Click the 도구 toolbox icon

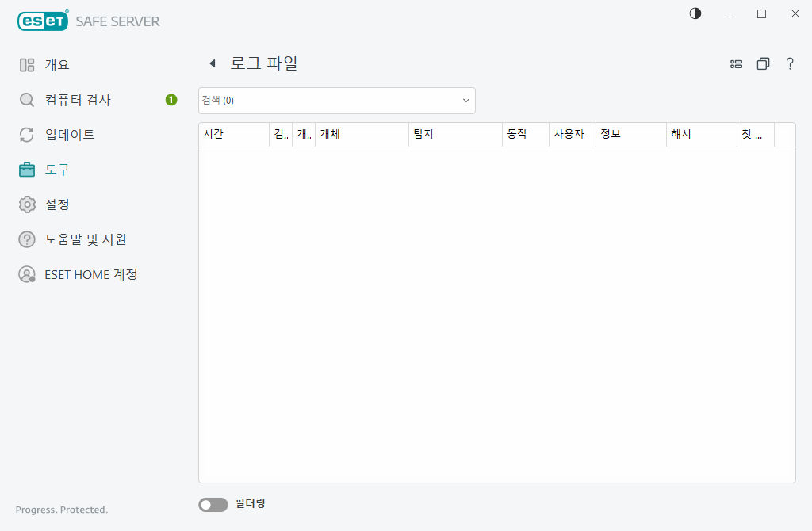tap(26, 170)
